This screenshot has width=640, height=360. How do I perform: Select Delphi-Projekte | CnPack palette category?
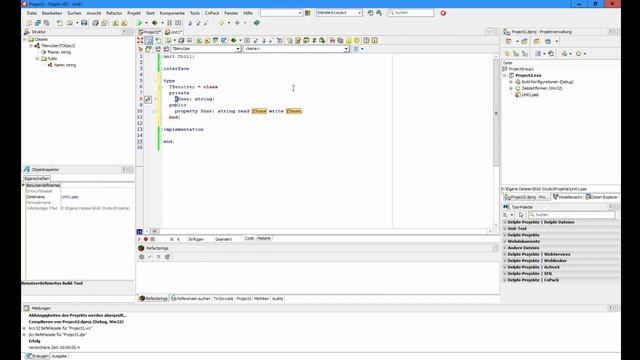point(533,280)
